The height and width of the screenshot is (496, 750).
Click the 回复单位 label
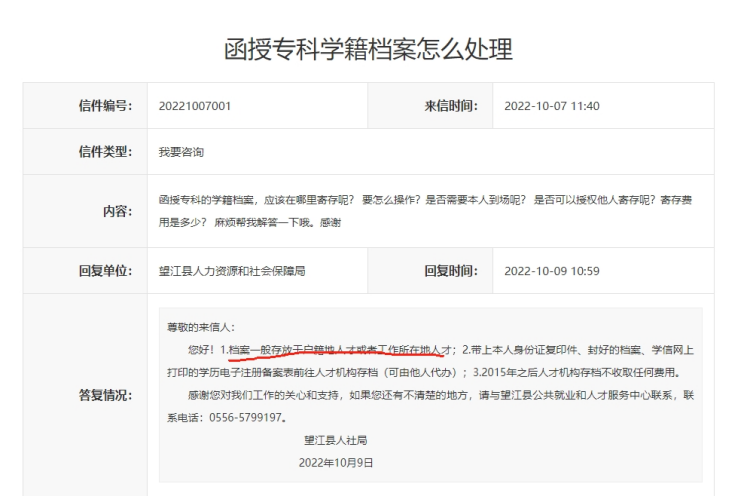click(105, 271)
